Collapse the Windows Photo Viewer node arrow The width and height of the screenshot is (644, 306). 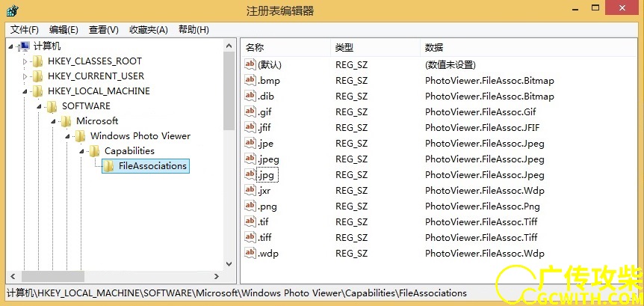[x=67, y=136]
